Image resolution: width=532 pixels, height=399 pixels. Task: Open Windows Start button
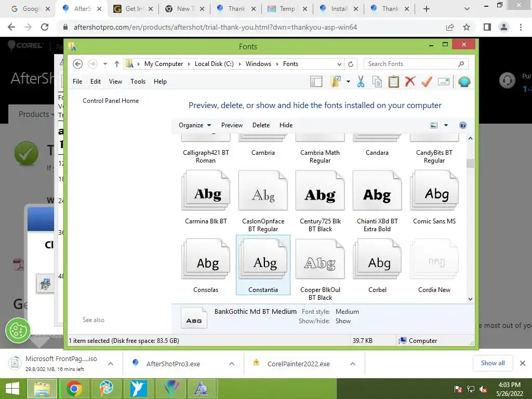click(x=12, y=389)
